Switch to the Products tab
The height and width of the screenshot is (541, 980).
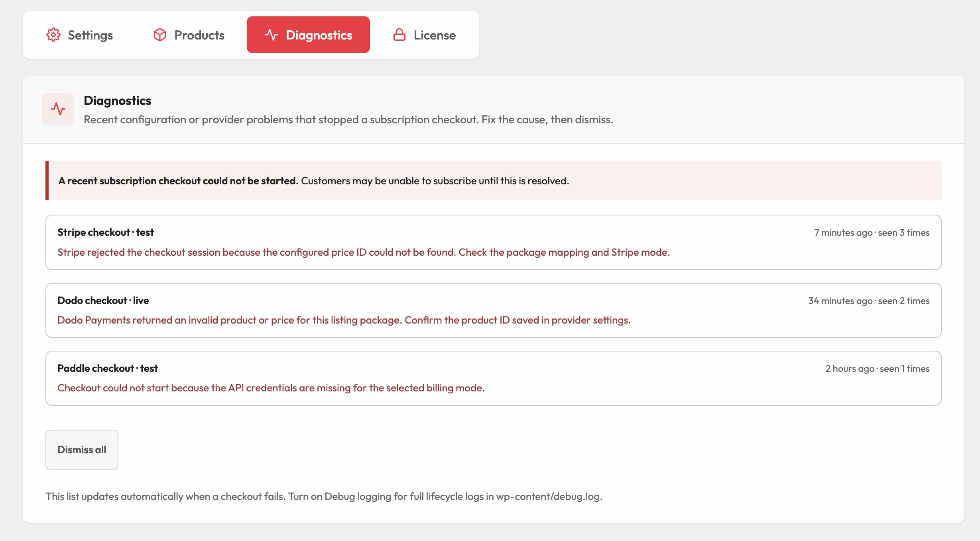click(x=189, y=35)
